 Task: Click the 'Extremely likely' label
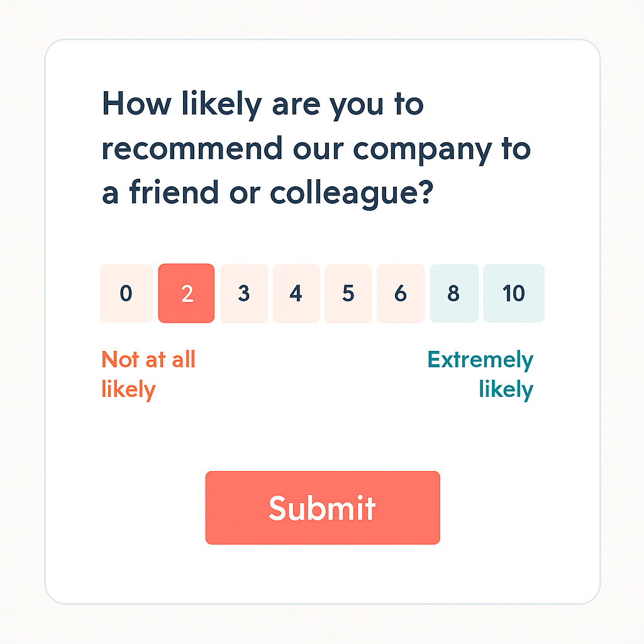[480, 374]
